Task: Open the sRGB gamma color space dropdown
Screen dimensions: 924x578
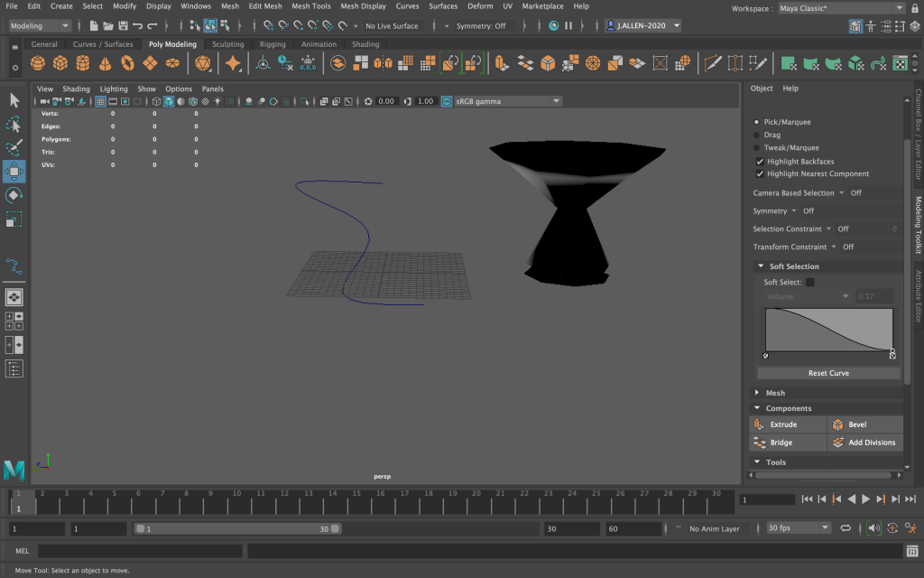Action: (503, 101)
